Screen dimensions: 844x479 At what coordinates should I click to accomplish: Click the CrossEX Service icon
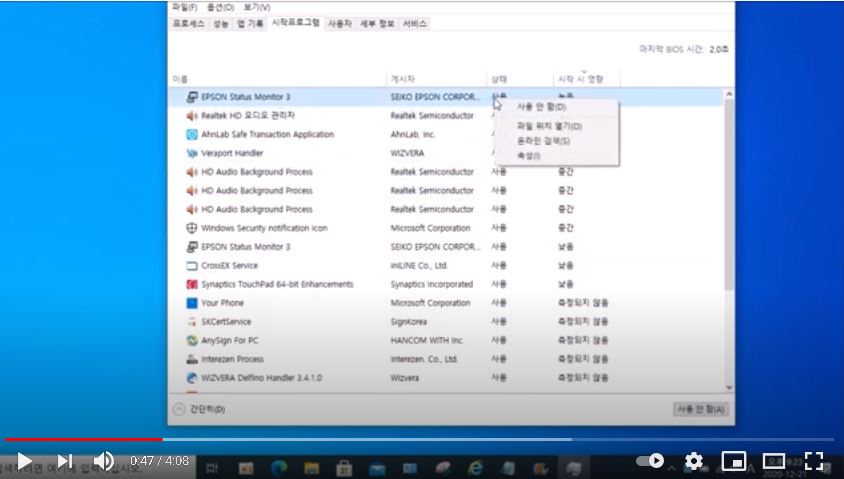(192, 266)
